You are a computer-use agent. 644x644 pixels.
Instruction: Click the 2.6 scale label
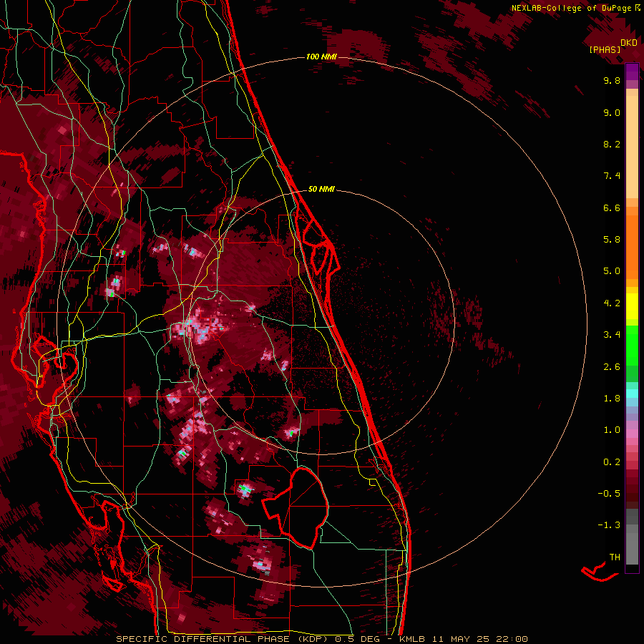pyautogui.click(x=612, y=367)
